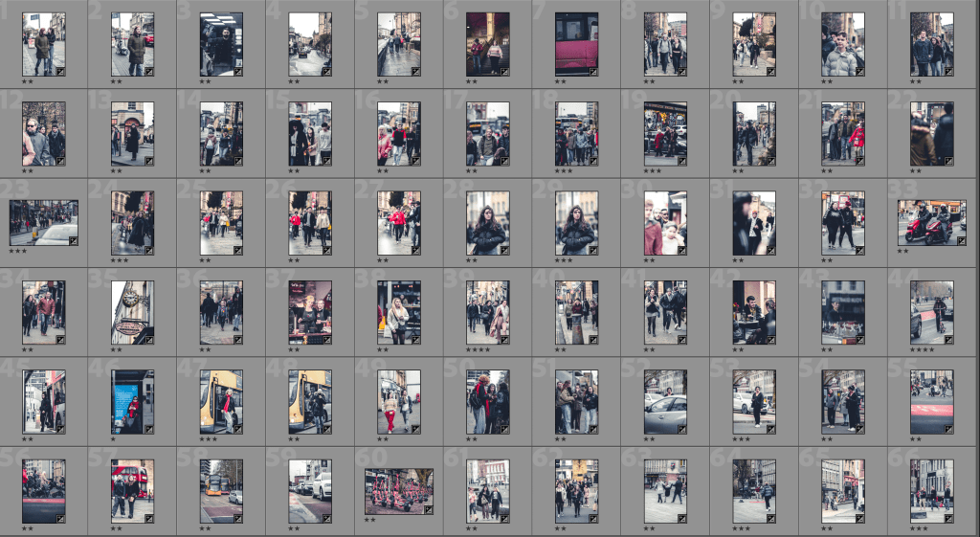Viewport: 980px width, 537px height.
Task: Select the first thumbnail in the grid
Action: tap(44, 44)
